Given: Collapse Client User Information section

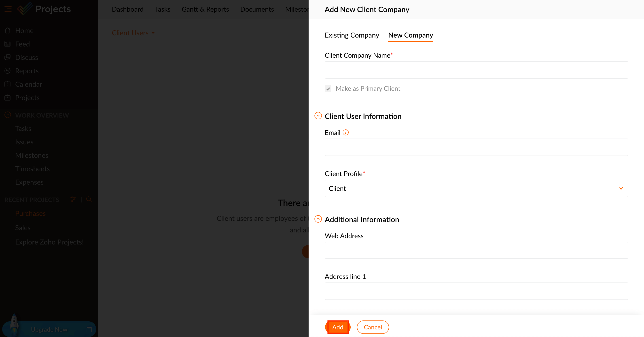Looking at the screenshot, I should (318, 116).
